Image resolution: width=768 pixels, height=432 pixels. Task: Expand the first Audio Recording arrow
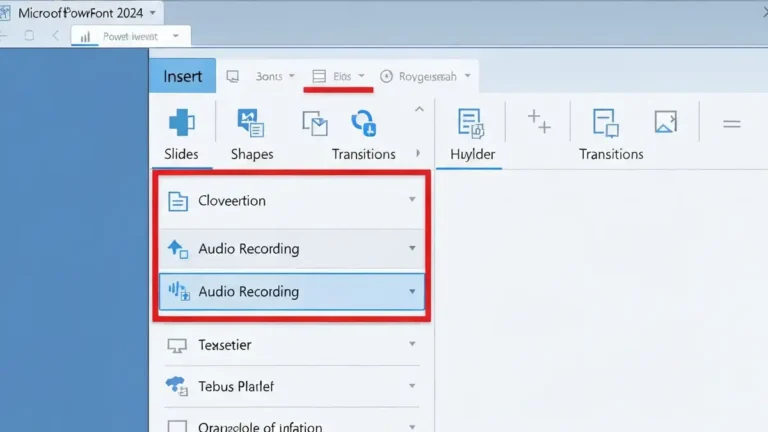412,248
